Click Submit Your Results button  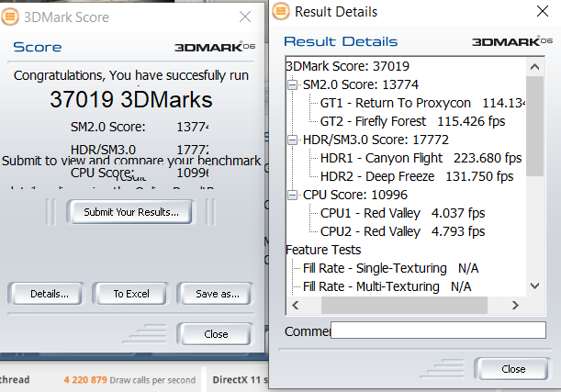(131, 212)
